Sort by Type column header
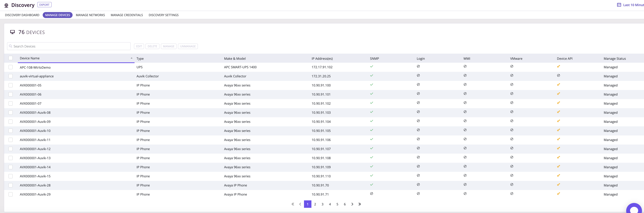The image size is (644, 213). point(140,58)
